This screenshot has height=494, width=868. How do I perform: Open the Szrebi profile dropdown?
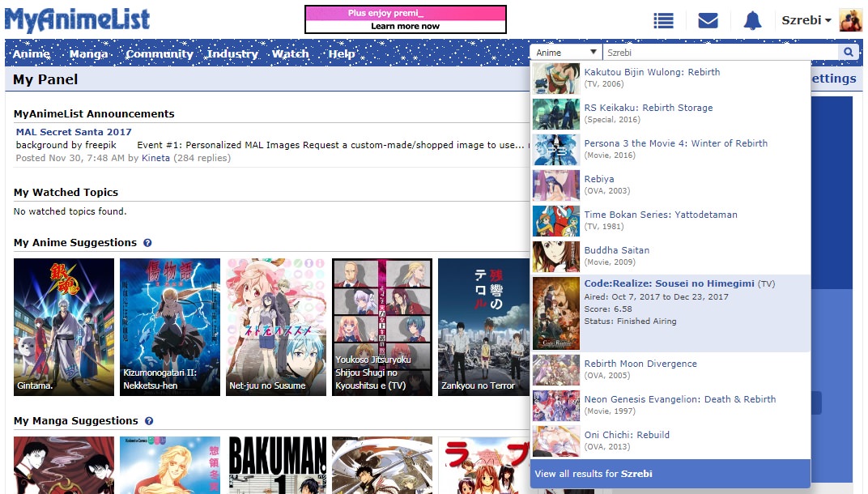[806, 20]
